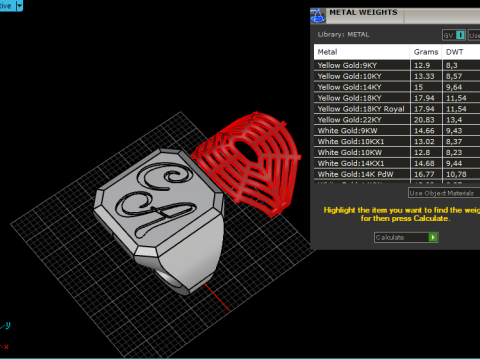Click the 16.77 grams value
This screenshot has height=360, width=480.
point(424,174)
